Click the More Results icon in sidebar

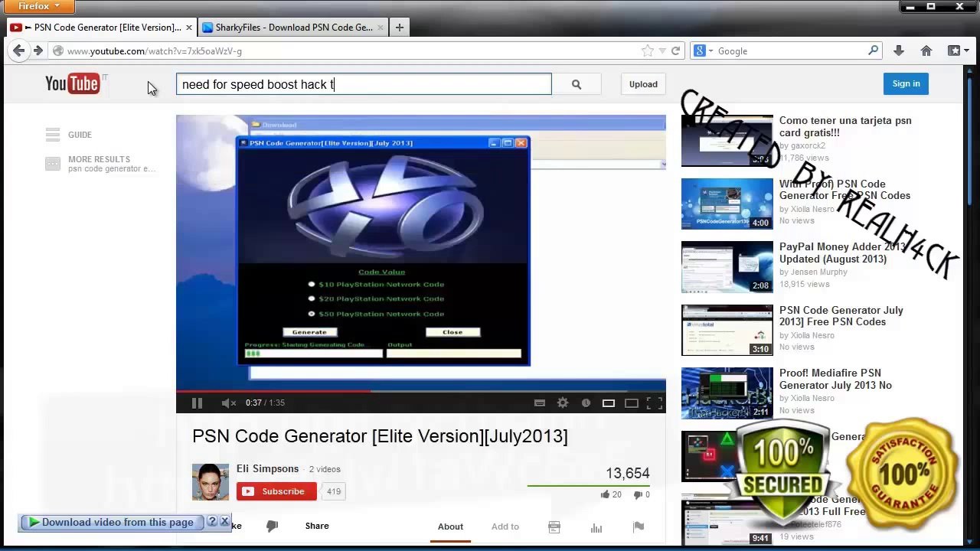[x=53, y=163]
